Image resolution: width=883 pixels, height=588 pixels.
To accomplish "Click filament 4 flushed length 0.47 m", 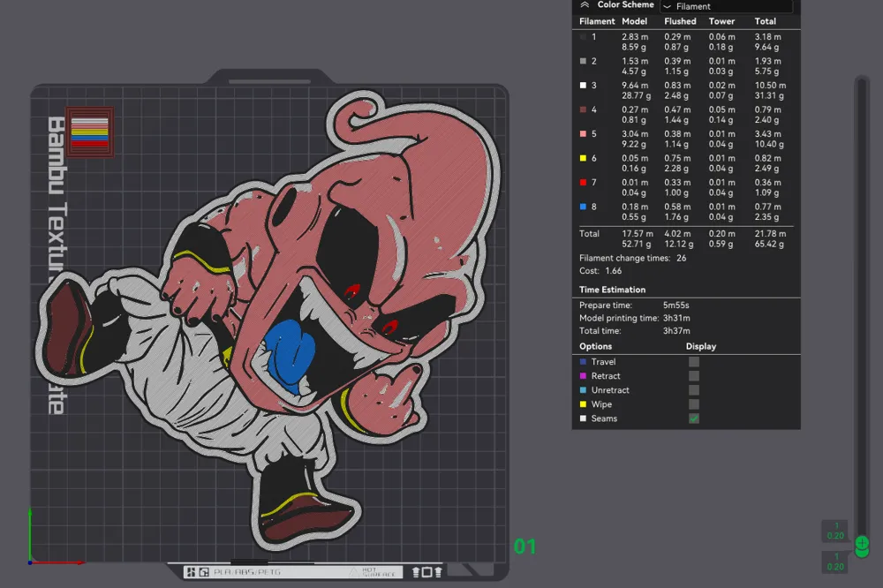I will (677, 109).
